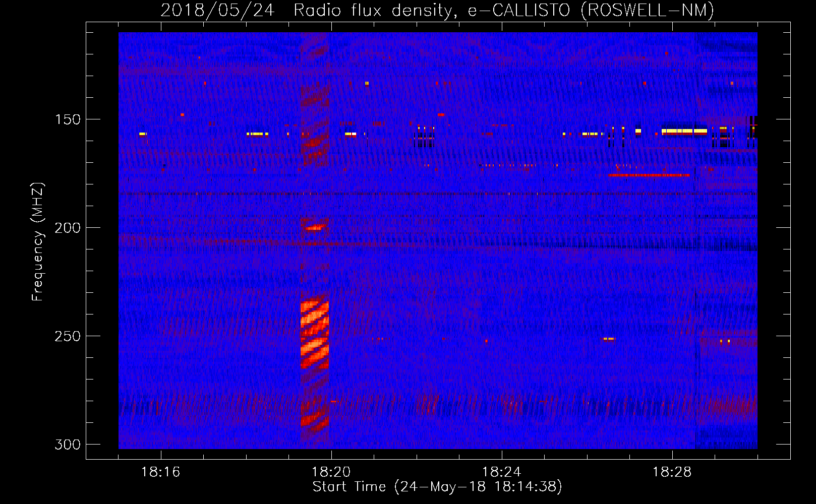Image resolution: width=816 pixels, height=504 pixels.
Task: Click the 300 frequency tick label
Action: [x=68, y=445]
